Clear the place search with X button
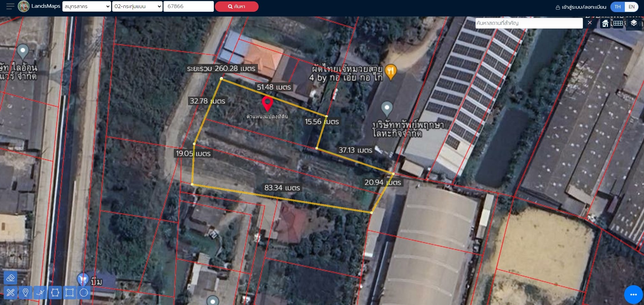 coord(590,23)
